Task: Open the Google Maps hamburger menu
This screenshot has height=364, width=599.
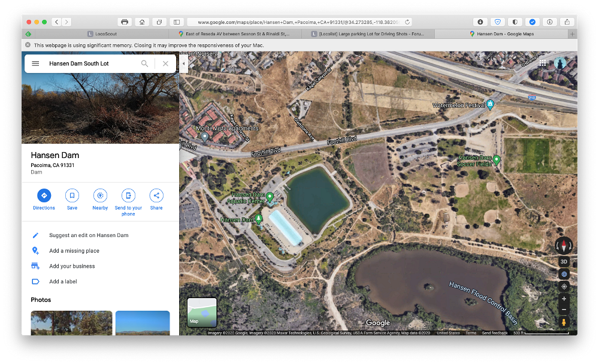Action: pos(35,63)
